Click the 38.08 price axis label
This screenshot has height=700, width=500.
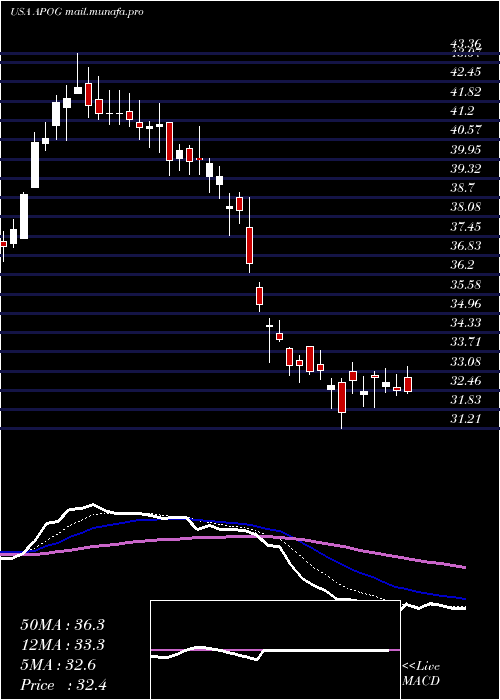(466, 207)
